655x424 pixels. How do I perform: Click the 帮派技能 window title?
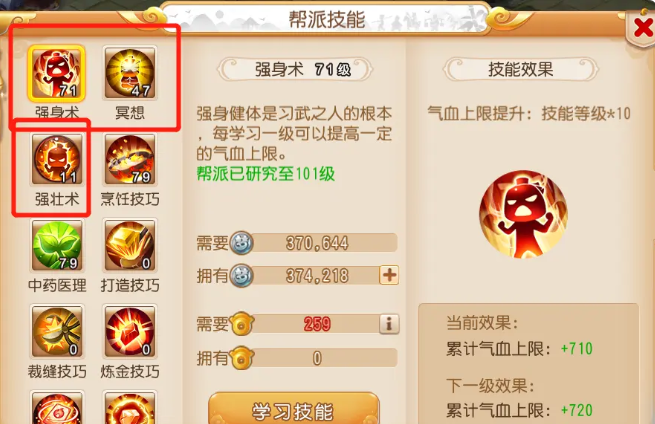(327, 20)
